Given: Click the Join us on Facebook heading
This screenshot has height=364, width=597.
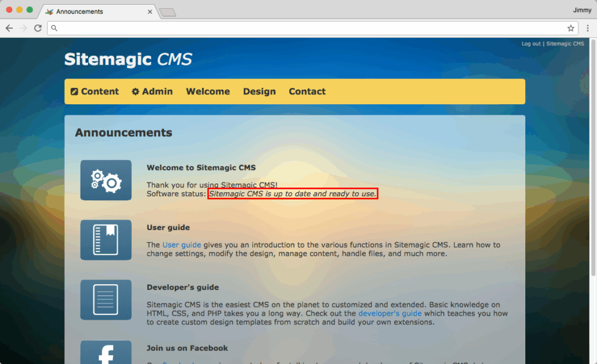Looking at the screenshot, I should 187,348.
